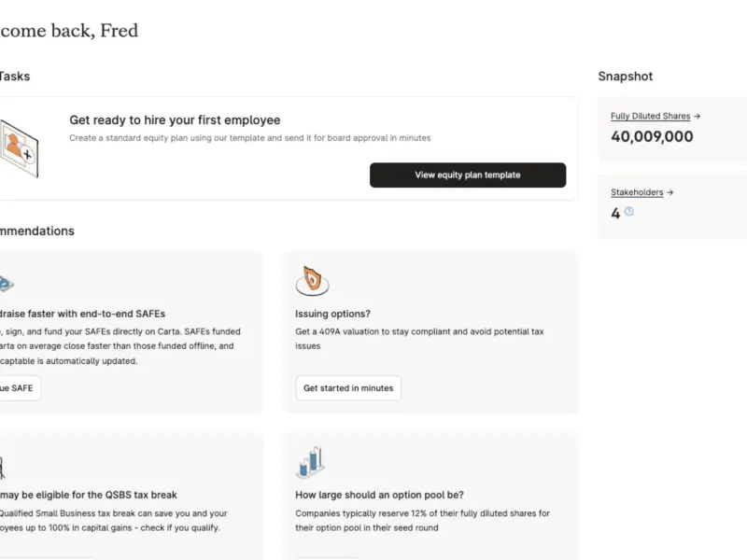Click Get started in minutes button
This screenshot has height=560, width=747.
348,388
